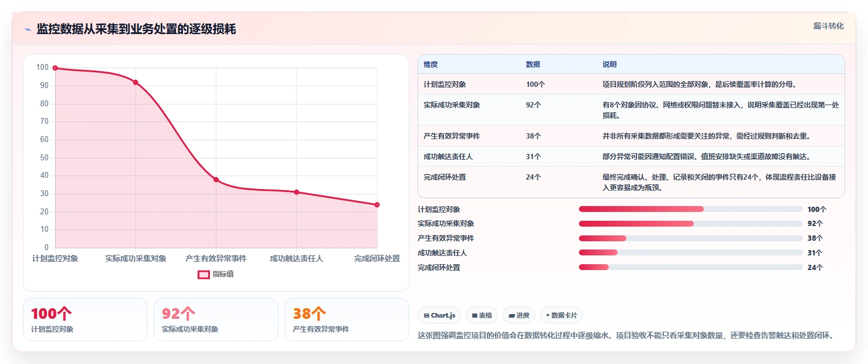Viewport: 868px width, 364px height.
Task: Click the x-axis label 产生有效异常事件
Action: coord(216,258)
